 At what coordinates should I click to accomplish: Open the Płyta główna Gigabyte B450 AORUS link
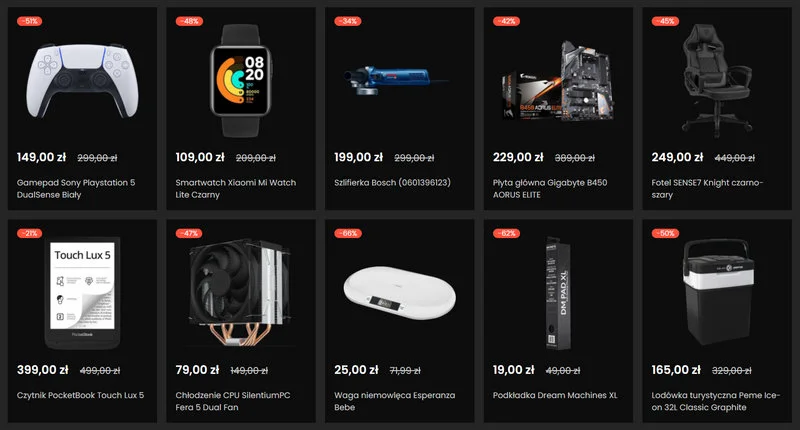(550, 188)
